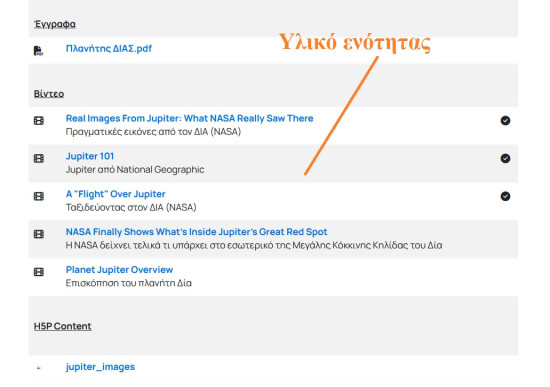Click description text Jupiter από National Geographic
The height and width of the screenshot is (387, 550).
point(135,170)
